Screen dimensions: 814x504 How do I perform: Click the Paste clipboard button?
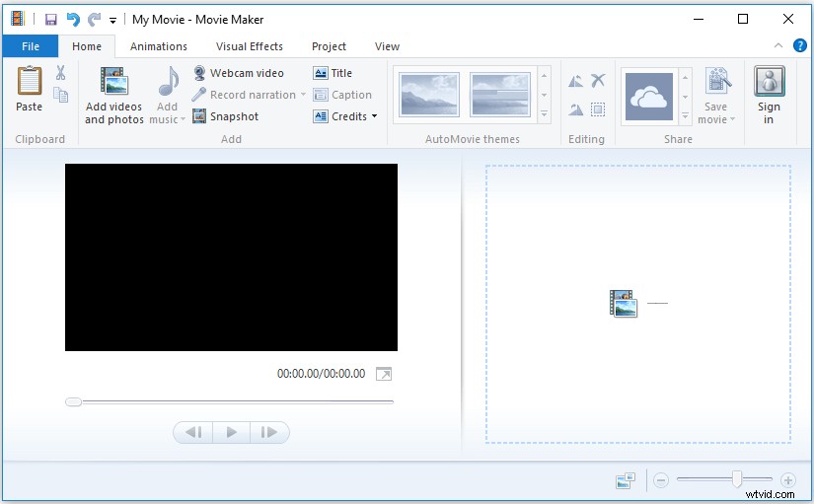click(29, 89)
